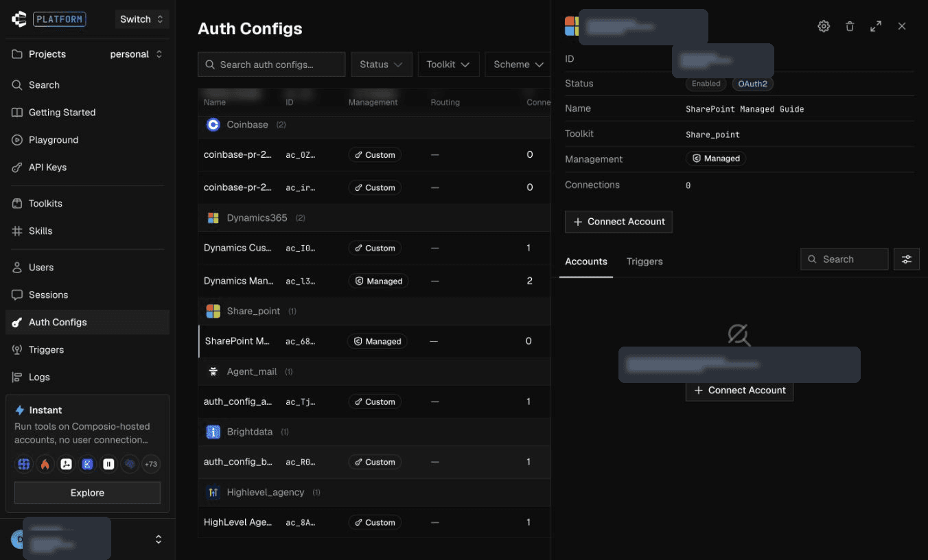
Task: Open the API Keys page
Action: tap(87, 167)
